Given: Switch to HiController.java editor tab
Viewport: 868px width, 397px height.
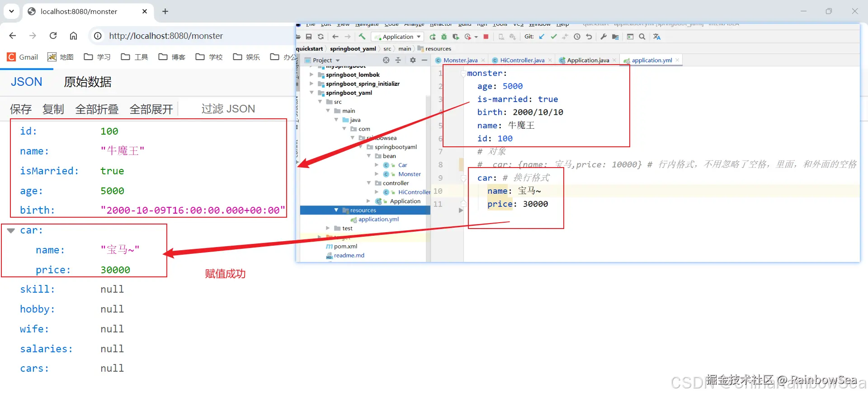Looking at the screenshot, I should click(x=522, y=60).
